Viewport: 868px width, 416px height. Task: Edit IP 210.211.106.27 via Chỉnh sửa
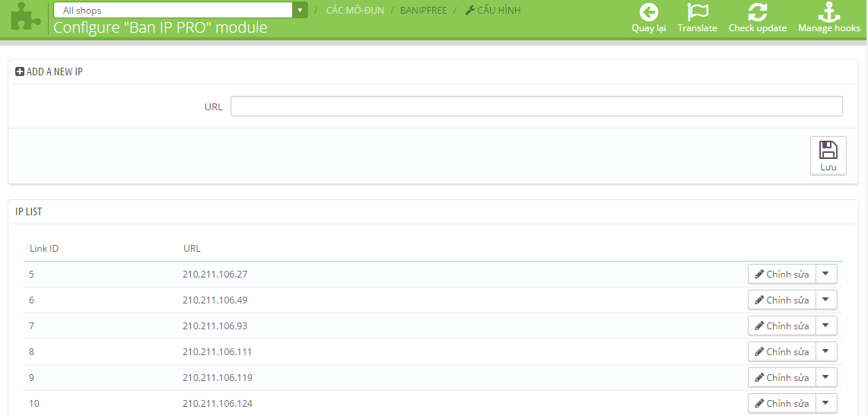coord(781,274)
